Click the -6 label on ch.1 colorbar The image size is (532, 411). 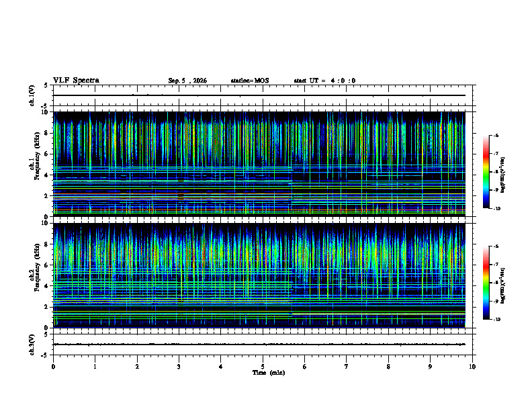pos(496,136)
